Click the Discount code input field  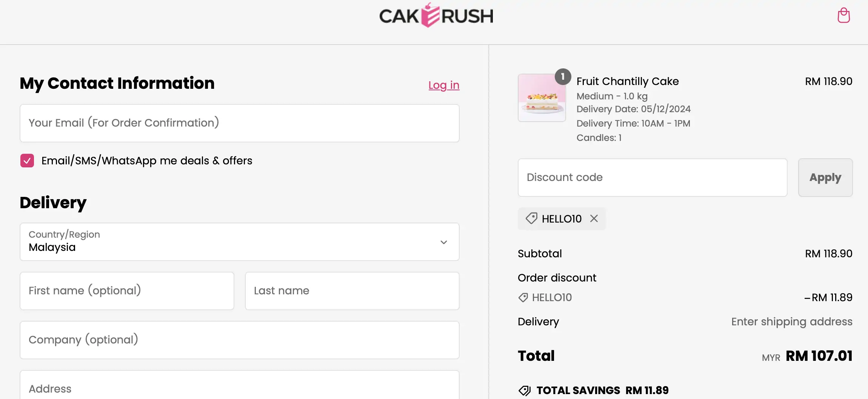click(x=652, y=178)
